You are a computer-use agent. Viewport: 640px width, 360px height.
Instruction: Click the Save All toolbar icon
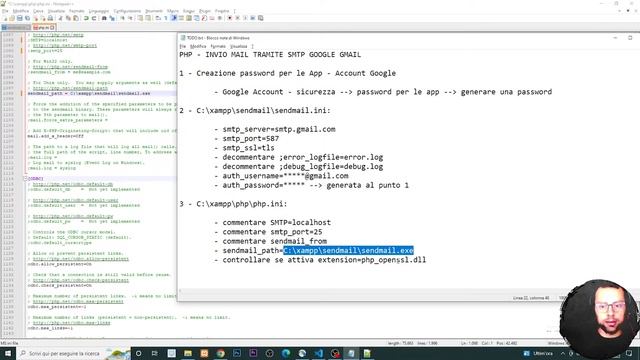pyautogui.click(x=27, y=18)
